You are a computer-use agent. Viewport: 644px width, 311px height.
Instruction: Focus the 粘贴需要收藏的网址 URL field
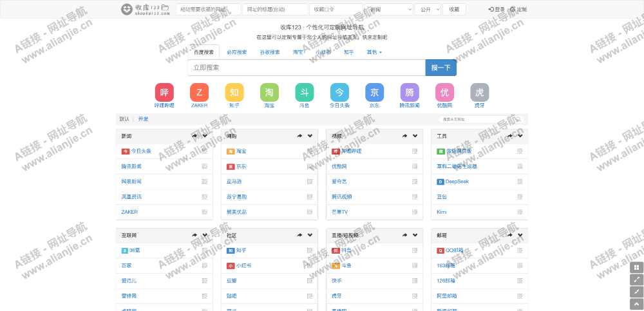tap(209, 10)
